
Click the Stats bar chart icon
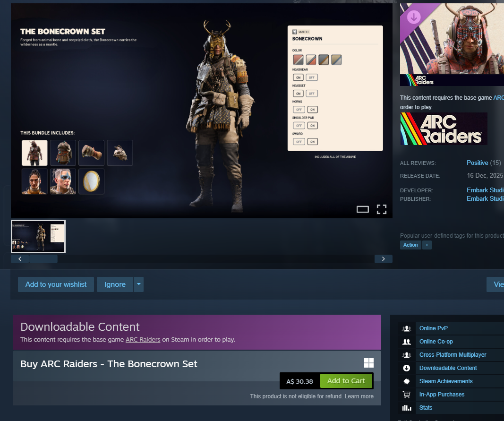click(x=407, y=408)
